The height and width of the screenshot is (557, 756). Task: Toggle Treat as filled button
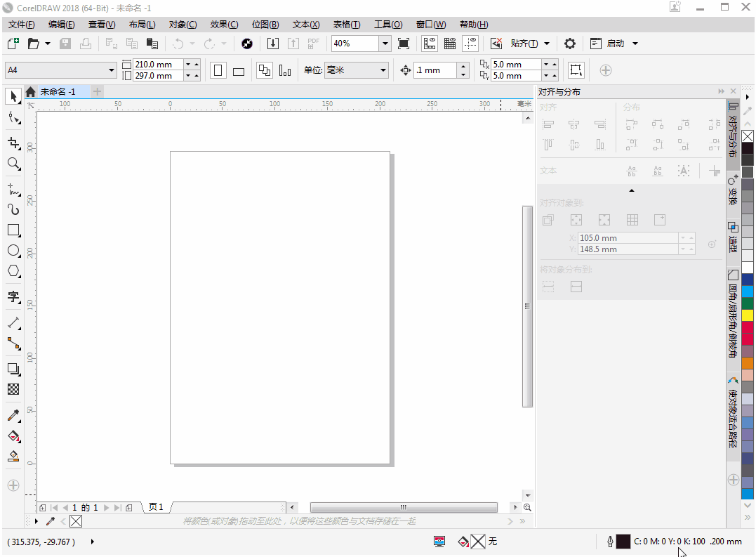tap(576, 70)
